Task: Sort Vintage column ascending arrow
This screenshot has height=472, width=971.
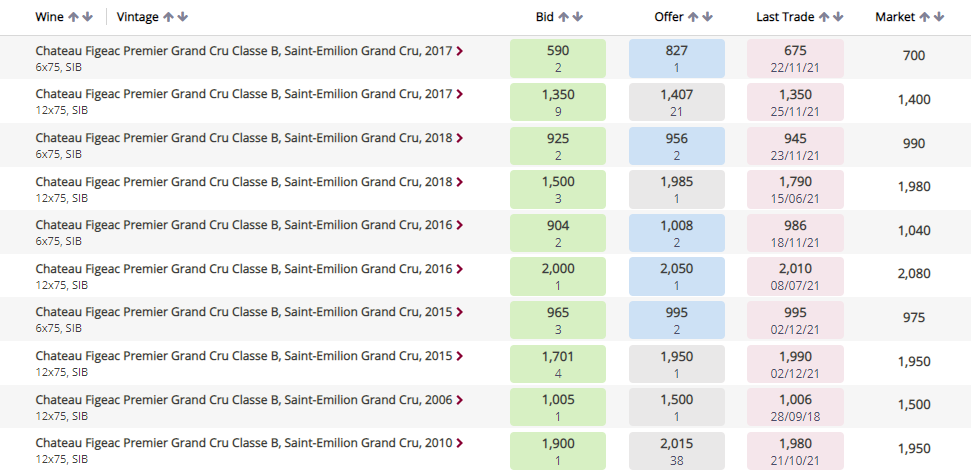Action: [x=168, y=17]
